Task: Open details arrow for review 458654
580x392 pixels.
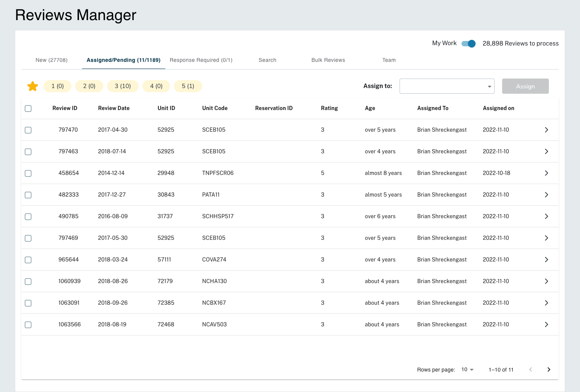Action: tap(546, 173)
